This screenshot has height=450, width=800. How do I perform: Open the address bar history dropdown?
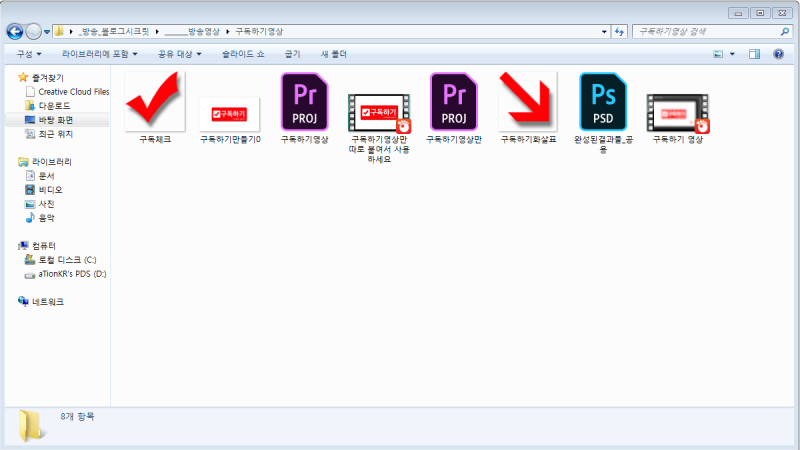click(x=604, y=32)
